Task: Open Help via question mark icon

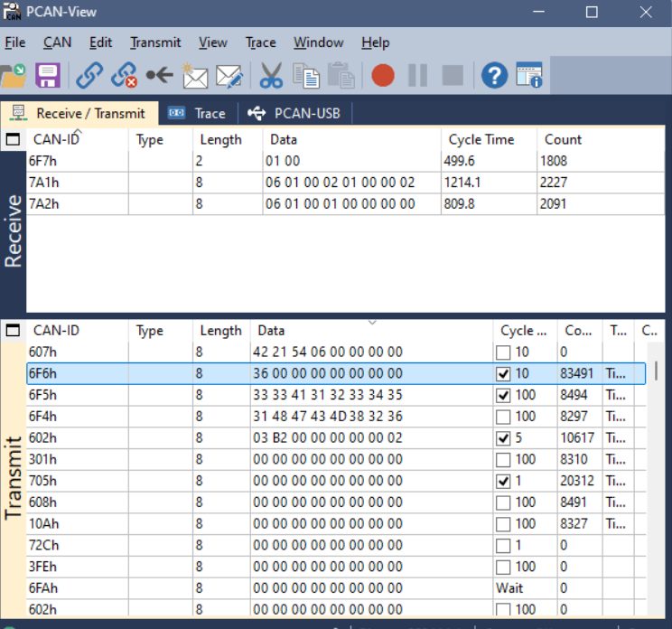Action: point(493,75)
